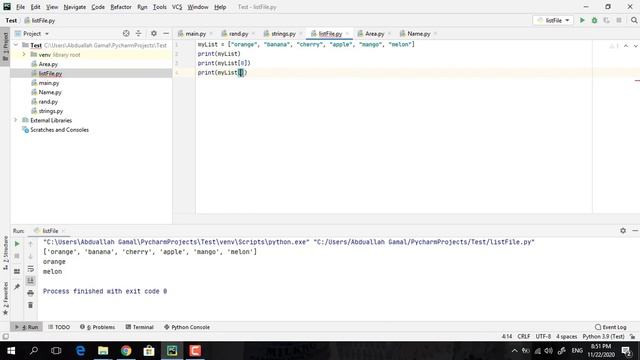Stop execution from the top toolbar
The width and height of the screenshot is (640, 360).
pyautogui.click(x=619, y=20)
